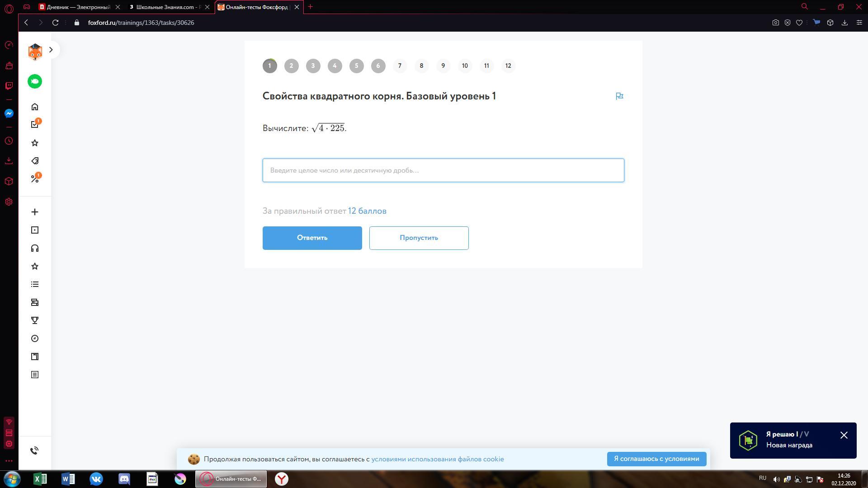Click the headphones icon in sidebar

(35, 248)
